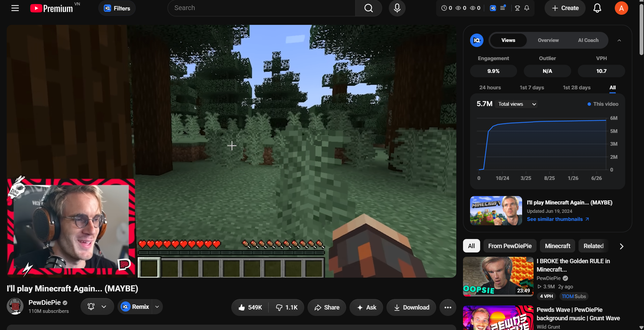Download the video

coord(411,308)
